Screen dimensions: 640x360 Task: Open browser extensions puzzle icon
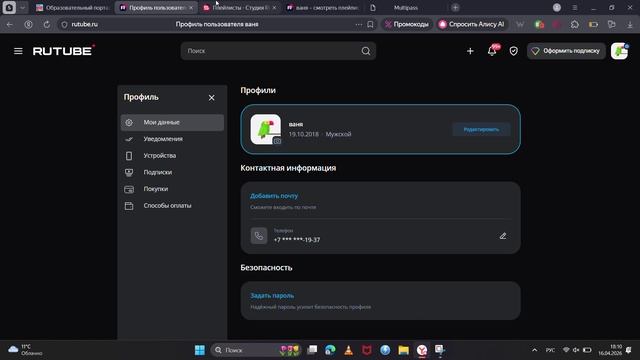[575, 24]
